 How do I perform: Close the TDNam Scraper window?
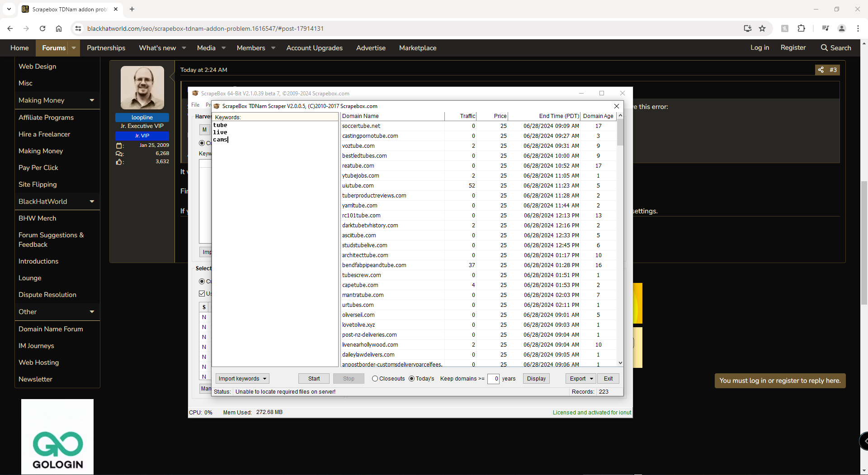tap(617, 106)
